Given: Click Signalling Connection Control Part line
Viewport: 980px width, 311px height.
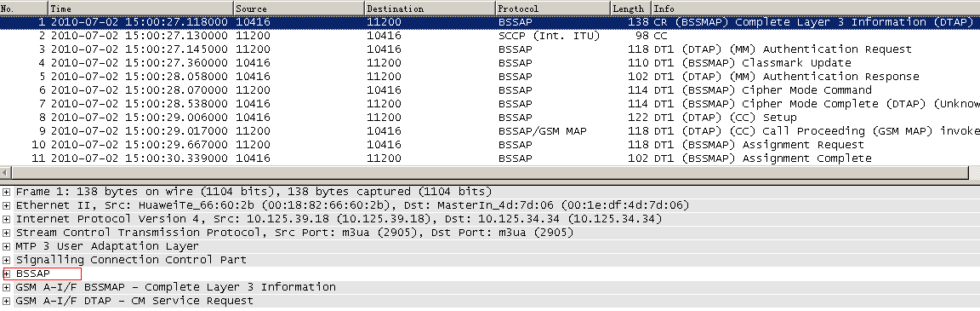Looking at the screenshot, I should (131, 260).
